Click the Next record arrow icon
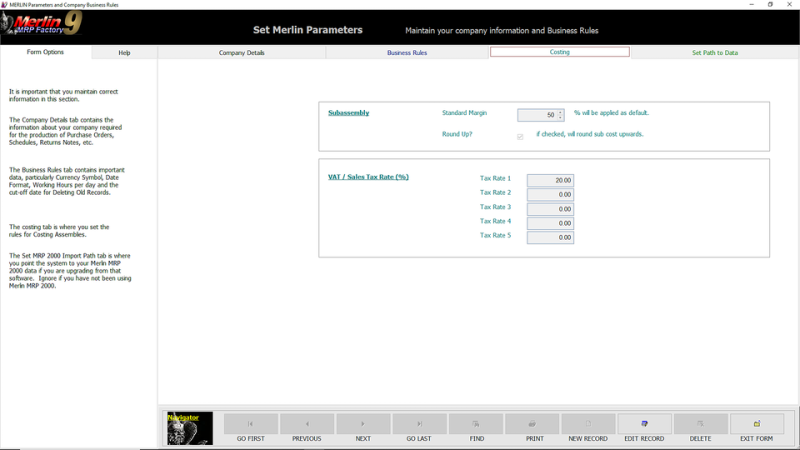800x450 pixels. (x=363, y=424)
